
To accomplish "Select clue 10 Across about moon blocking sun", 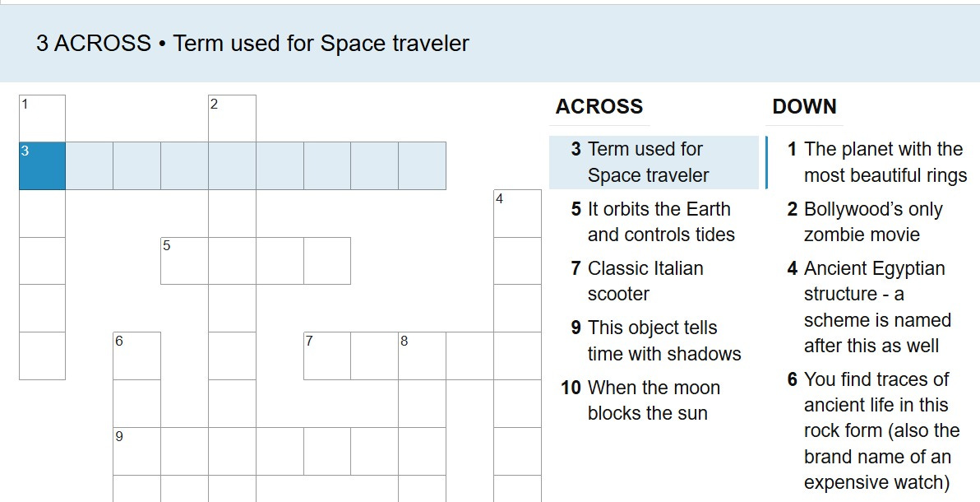I will [x=654, y=400].
